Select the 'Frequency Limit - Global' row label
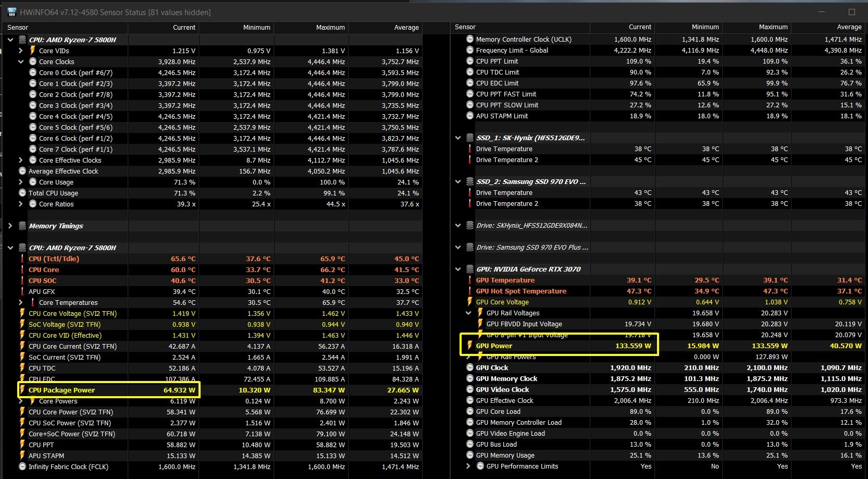The width and height of the screenshot is (868, 479). tap(512, 50)
